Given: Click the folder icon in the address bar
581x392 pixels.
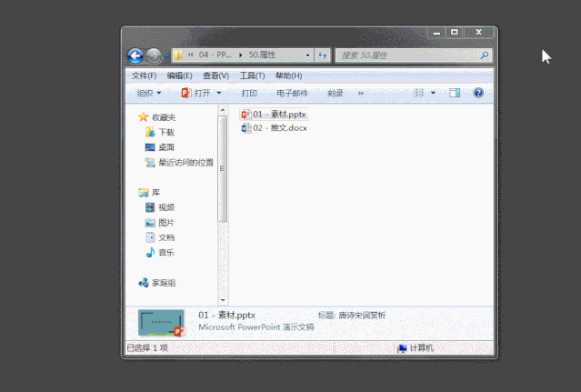Looking at the screenshot, I should (x=178, y=55).
